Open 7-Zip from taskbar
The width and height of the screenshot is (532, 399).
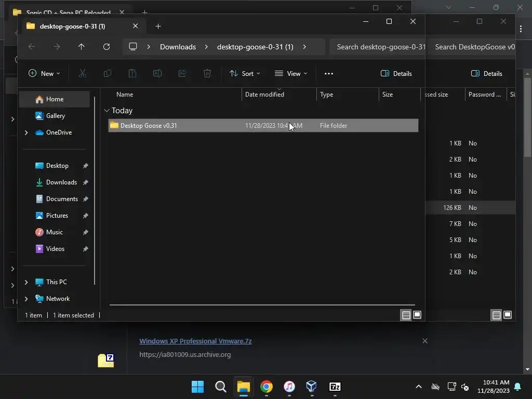(x=335, y=387)
